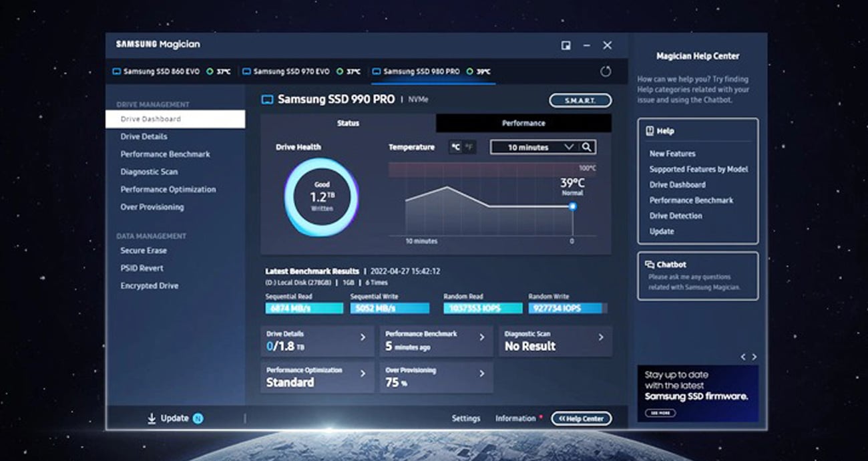Click the refresh drives icon

[x=606, y=71]
